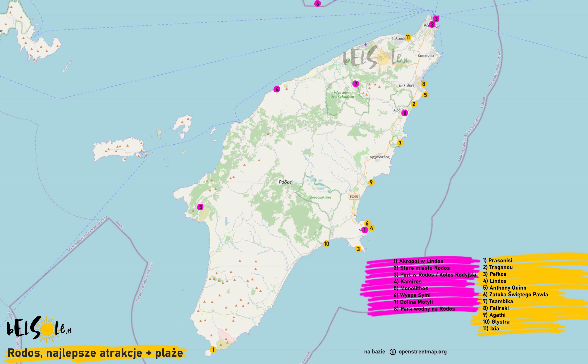
Task: Click yellow marker 9 at Agathi beach
Action: (x=371, y=182)
